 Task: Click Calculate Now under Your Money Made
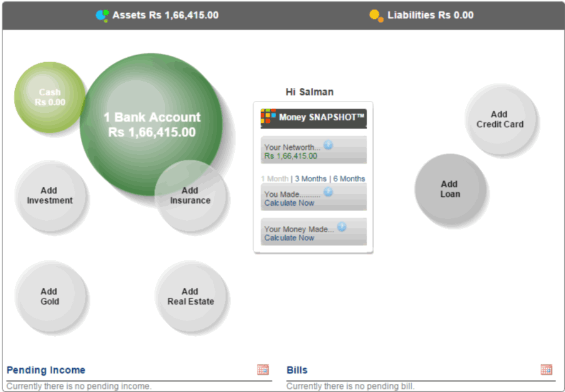pyautogui.click(x=289, y=238)
